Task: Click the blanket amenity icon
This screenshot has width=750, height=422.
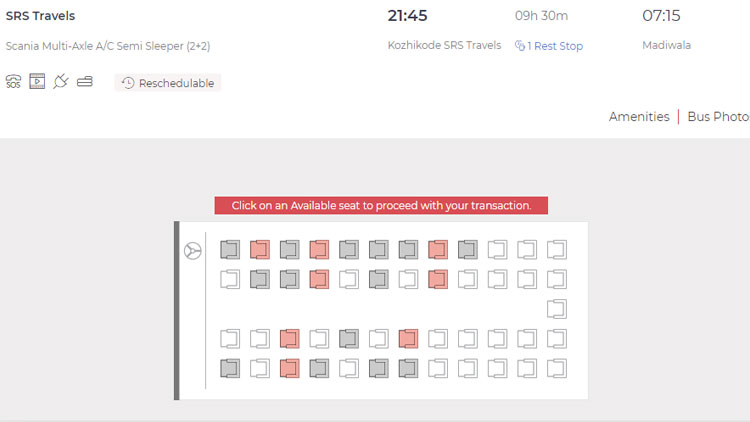Action: pos(85,82)
